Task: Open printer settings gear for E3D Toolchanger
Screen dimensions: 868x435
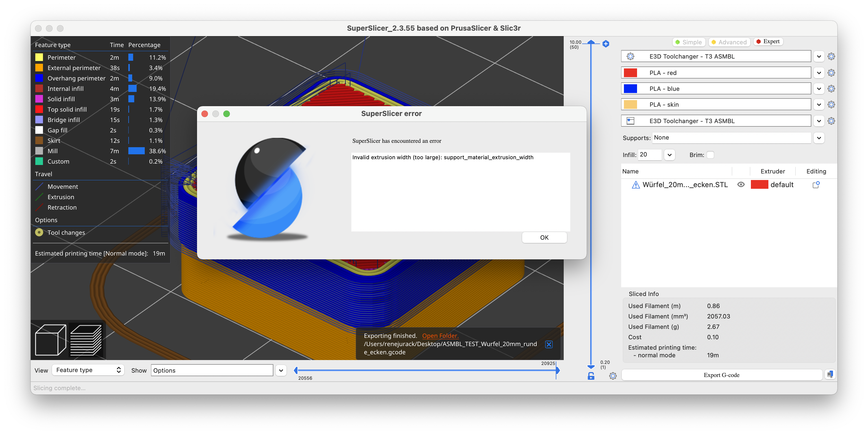Action: coord(831,56)
